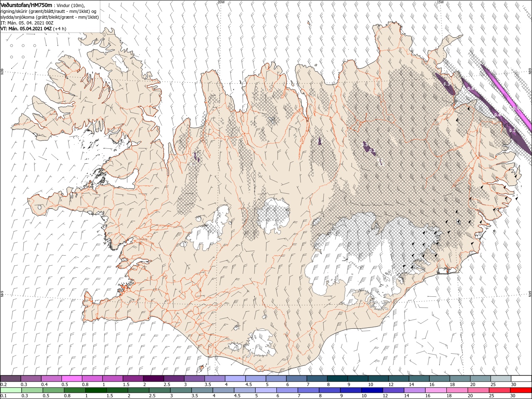The width and height of the screenshot is (532, 399).
Task: Select the 'Vindur (10m)' text in header
Action: (x=71, y=5)
